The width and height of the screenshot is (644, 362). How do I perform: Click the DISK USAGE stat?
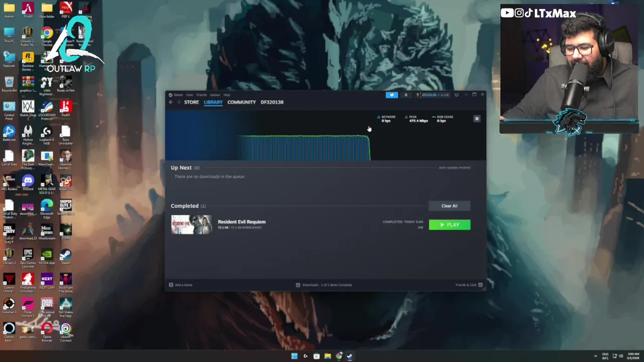coord(443,119)
